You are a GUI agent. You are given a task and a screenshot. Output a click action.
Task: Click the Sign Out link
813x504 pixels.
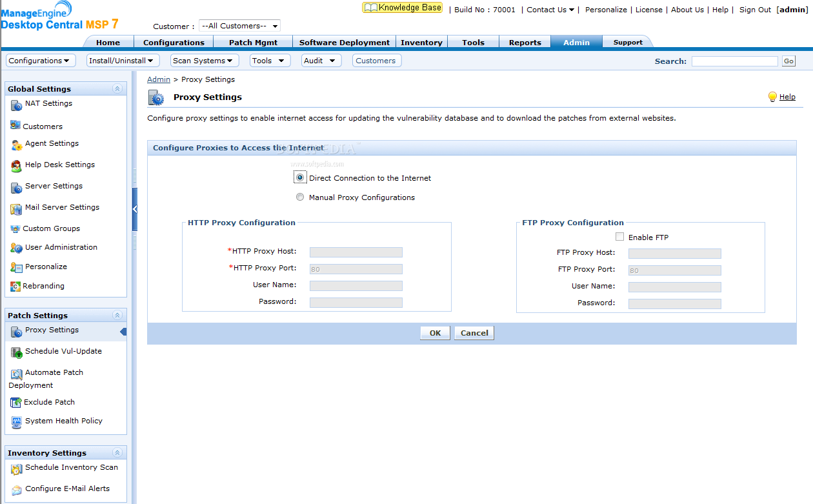755,10
